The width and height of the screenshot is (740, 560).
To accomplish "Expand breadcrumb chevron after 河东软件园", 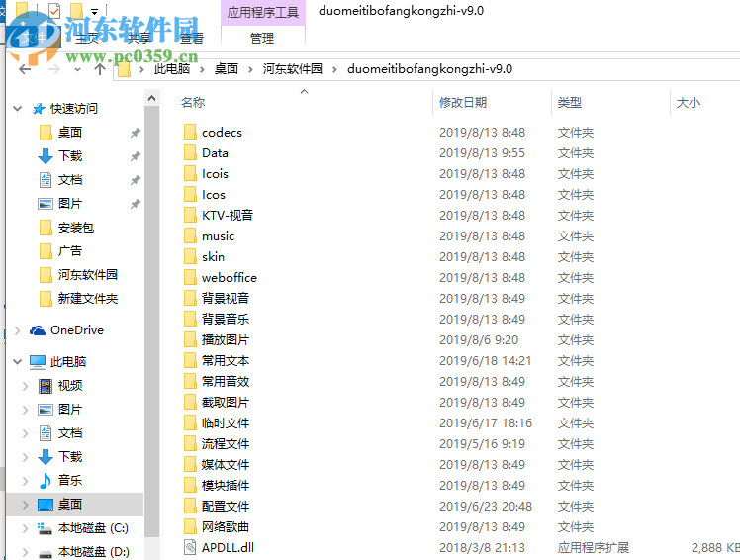I will click(x=334, y=69).
